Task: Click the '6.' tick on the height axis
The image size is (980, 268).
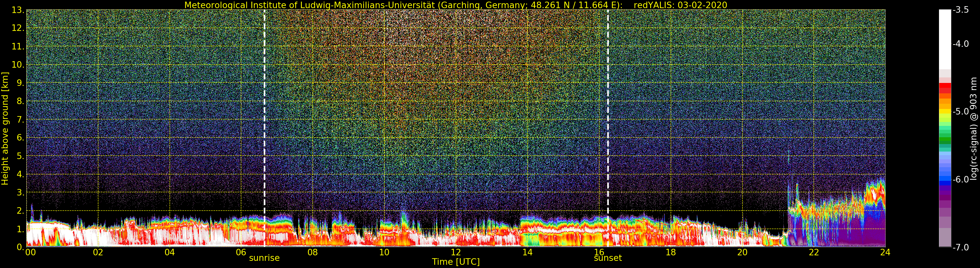Action: [20, 138]
